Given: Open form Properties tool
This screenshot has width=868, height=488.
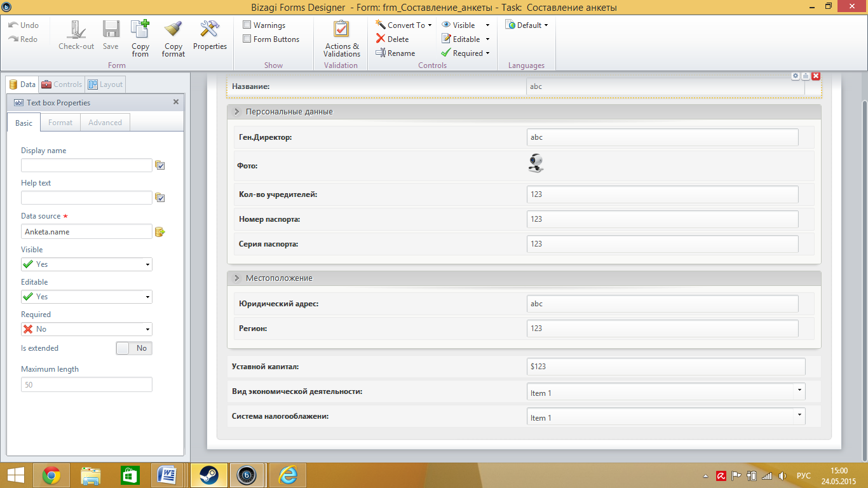Looking at the screenshot, I should [210, 35].
